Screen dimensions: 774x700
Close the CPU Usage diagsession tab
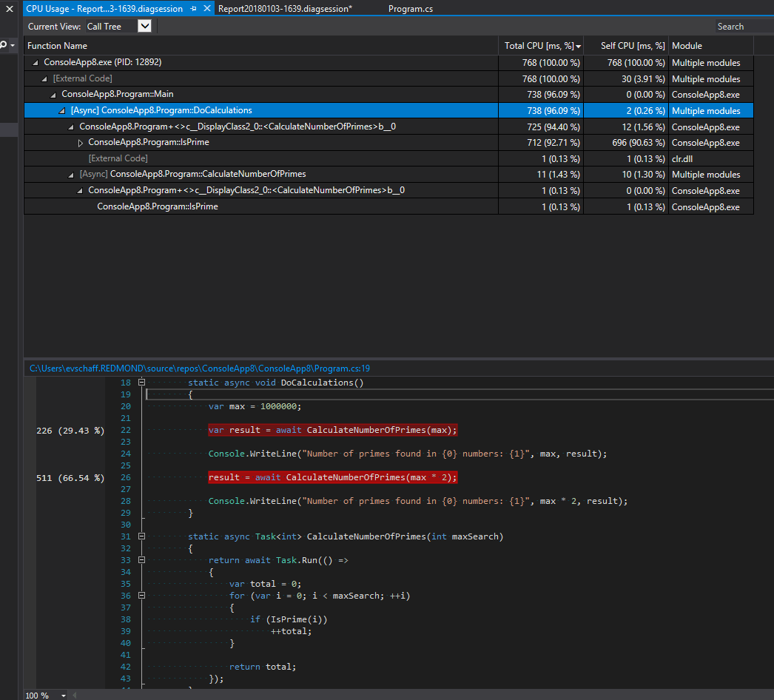(x=206, y=8)
